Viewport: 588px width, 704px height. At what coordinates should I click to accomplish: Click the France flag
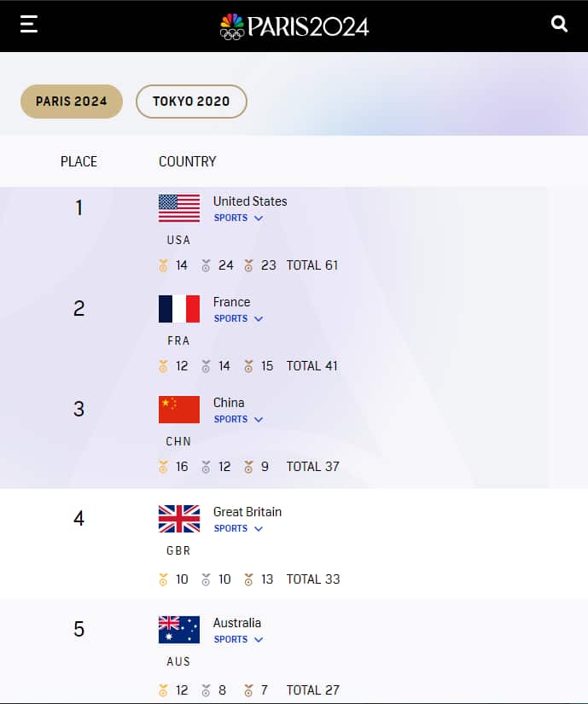[x=178, y=308]
